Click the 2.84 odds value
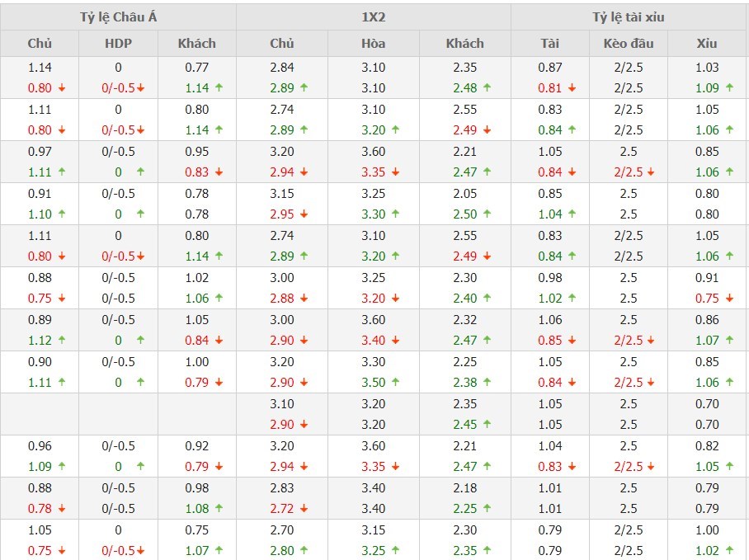The height and width of the screenshot is (560, 749). [282, 68]
